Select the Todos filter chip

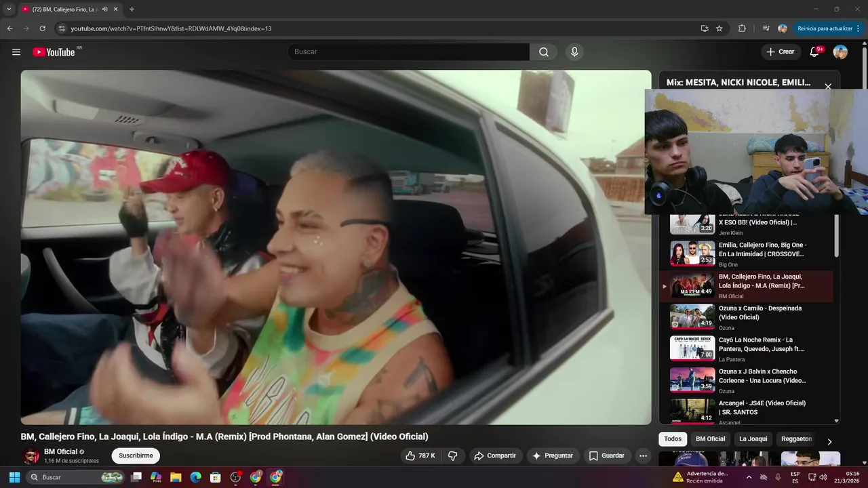[673, 439]
